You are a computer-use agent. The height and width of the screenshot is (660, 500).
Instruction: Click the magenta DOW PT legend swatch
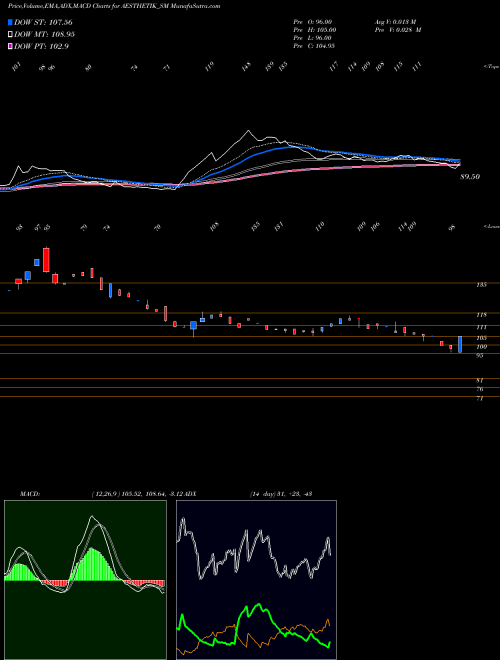10,46
